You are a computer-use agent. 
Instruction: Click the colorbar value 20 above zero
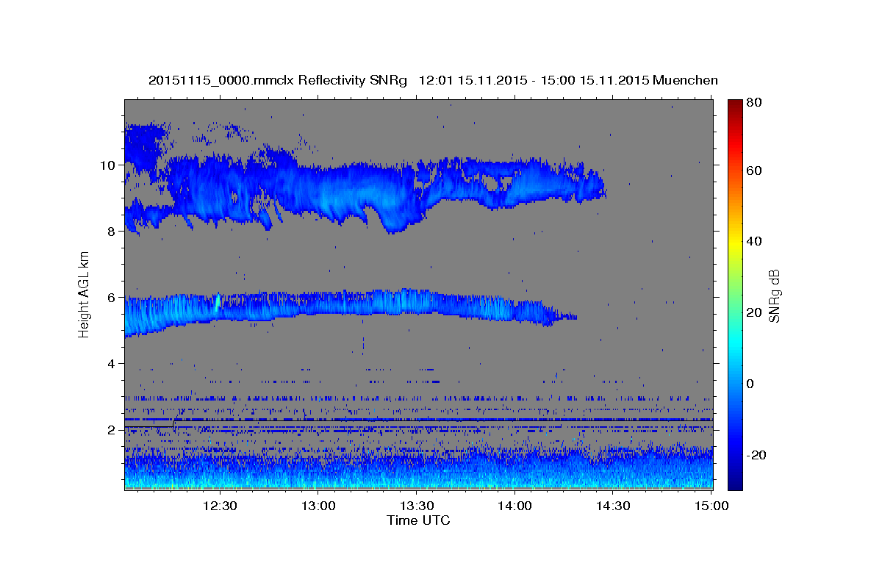tap(753, 312)
